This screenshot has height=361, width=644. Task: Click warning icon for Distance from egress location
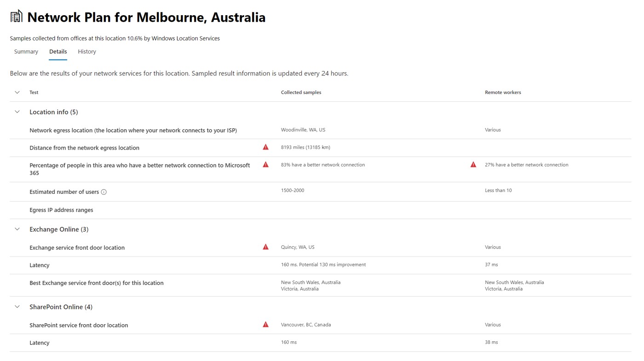pyautogui.click(x=265, y=147)
